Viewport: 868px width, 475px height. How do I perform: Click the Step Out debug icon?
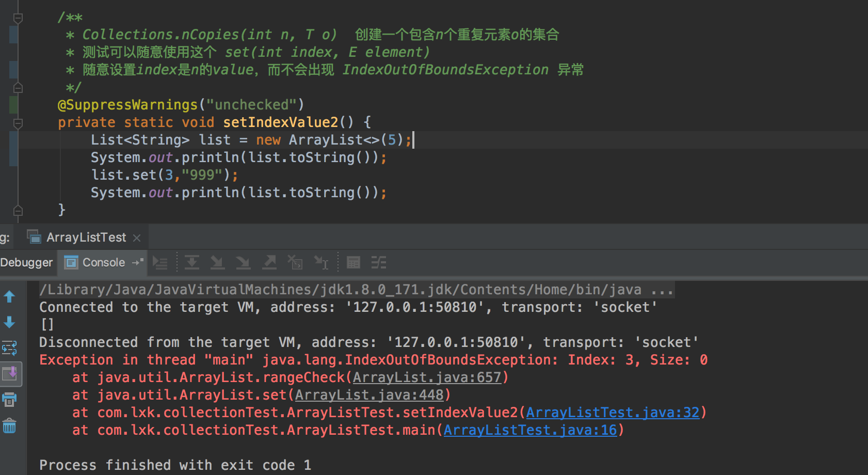(x=269, y=262)
